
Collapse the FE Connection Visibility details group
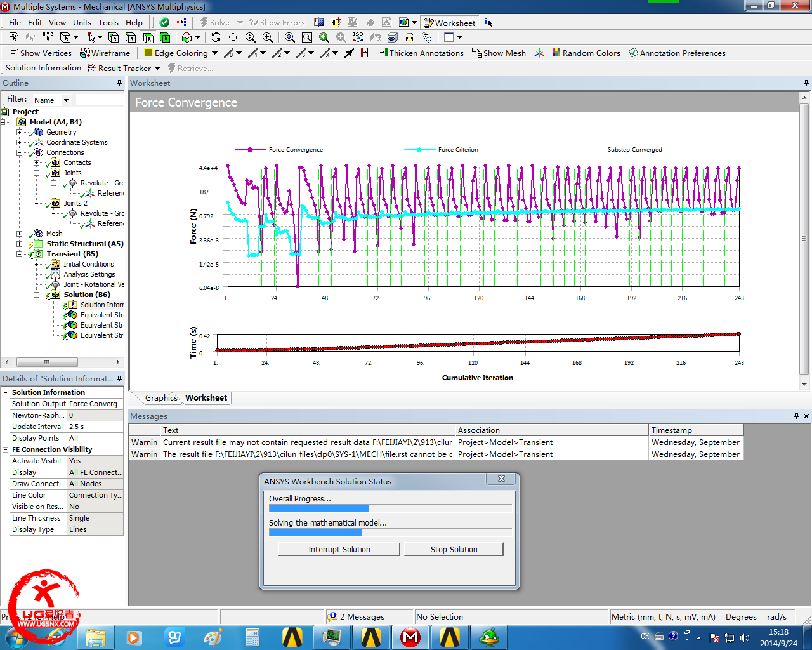6,449
